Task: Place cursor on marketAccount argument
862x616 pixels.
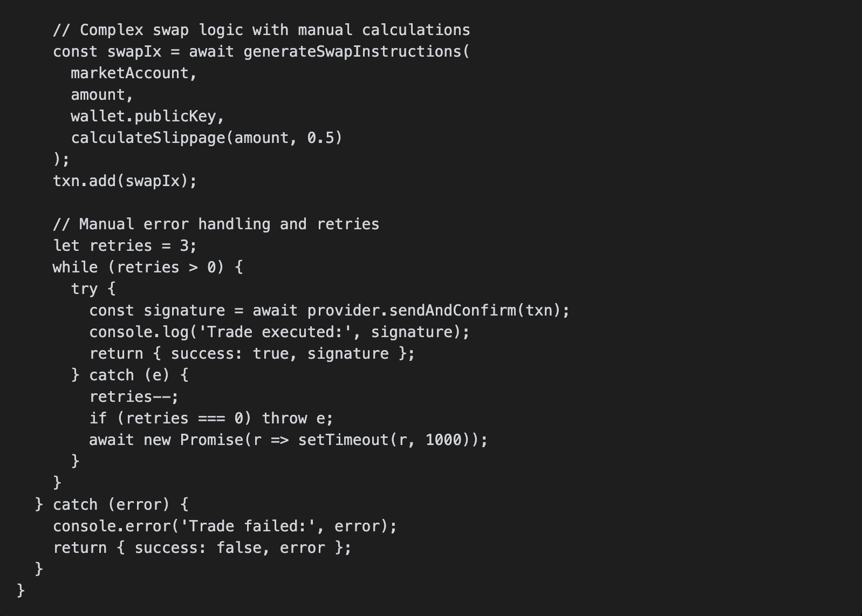Action: [129, 73]
